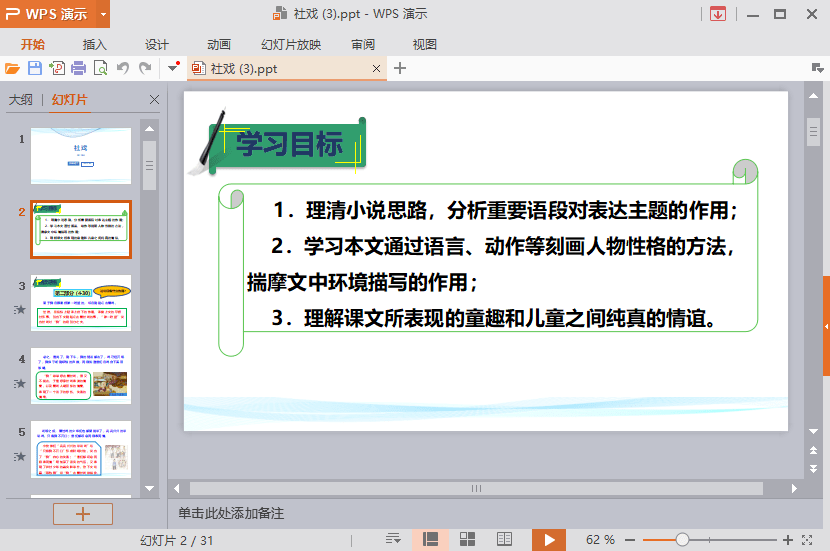Click the 学习目标 title banner on slide
The height and width of the screenshot is (551, 830).
(288, 144)
